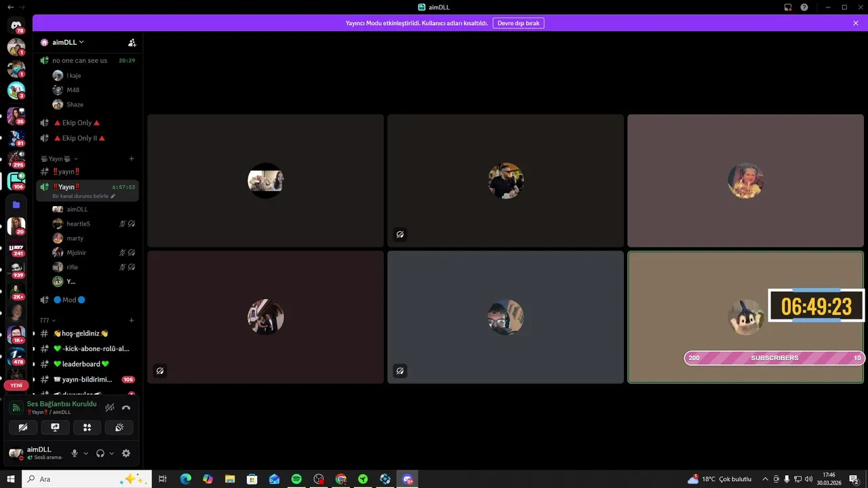Image resolution: width=868 pixels, height=488 pixels.
Task: Toggle noise suppression icon
Action: click(x=110, y=407)
